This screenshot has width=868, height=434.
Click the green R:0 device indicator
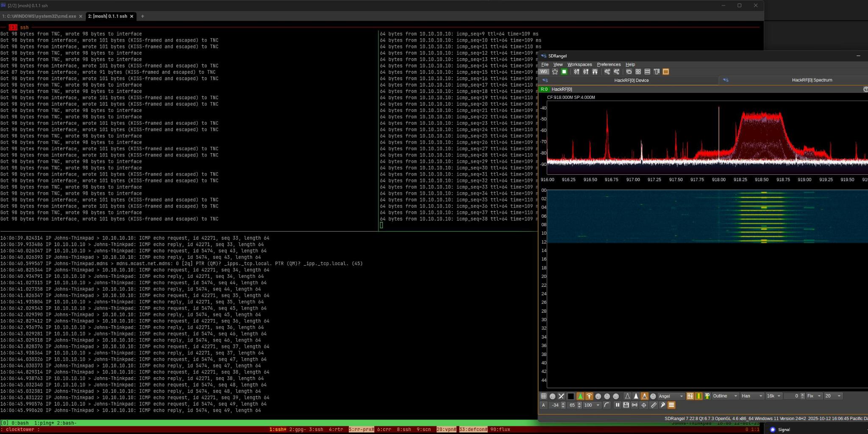coord(544,89)
